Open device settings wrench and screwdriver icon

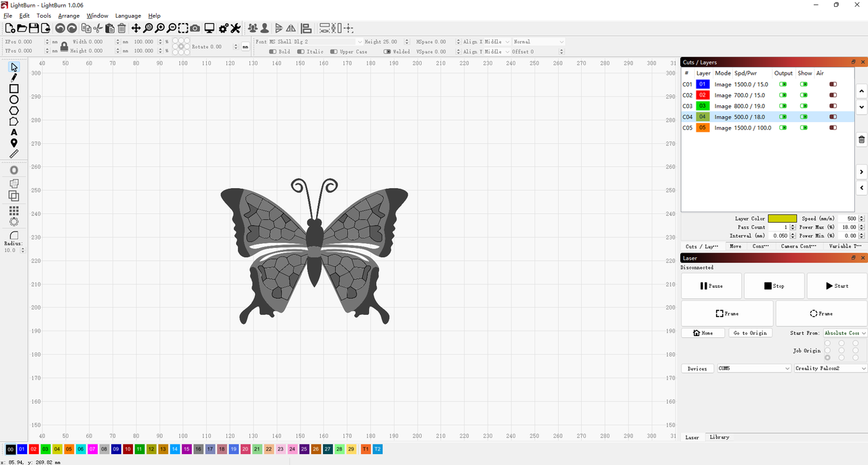[235, 28]
